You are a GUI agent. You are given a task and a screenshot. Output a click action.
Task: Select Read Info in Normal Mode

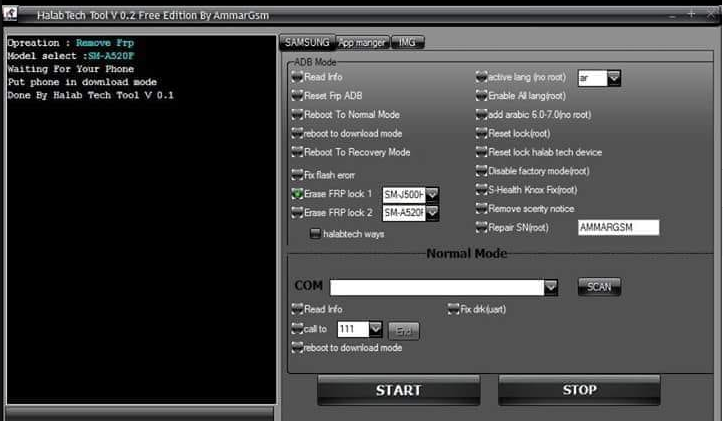tap(317, 309)
